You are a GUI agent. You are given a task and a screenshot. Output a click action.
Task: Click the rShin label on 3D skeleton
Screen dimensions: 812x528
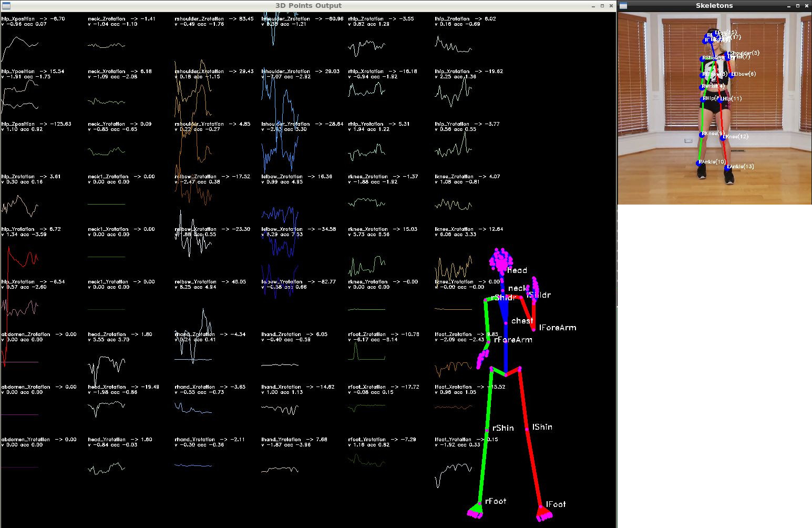tap(503, 428)
